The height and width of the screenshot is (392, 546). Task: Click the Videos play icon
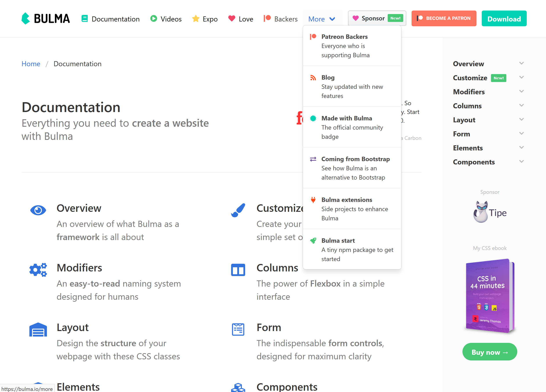[153, 19]
